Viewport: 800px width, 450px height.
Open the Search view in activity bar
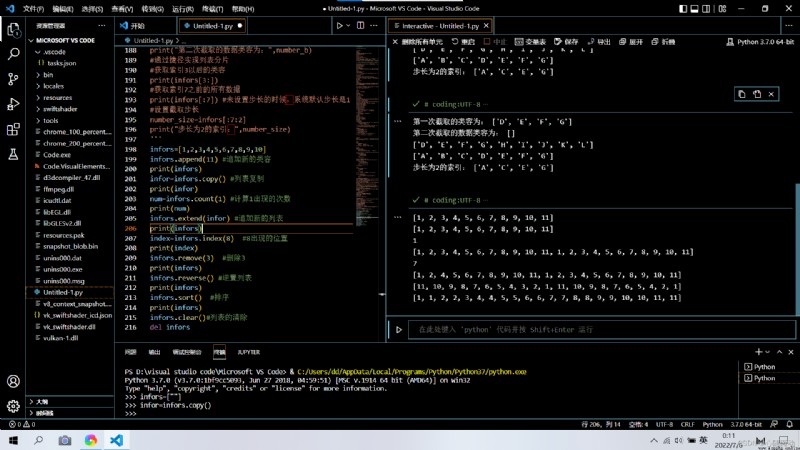pos(14,54)
